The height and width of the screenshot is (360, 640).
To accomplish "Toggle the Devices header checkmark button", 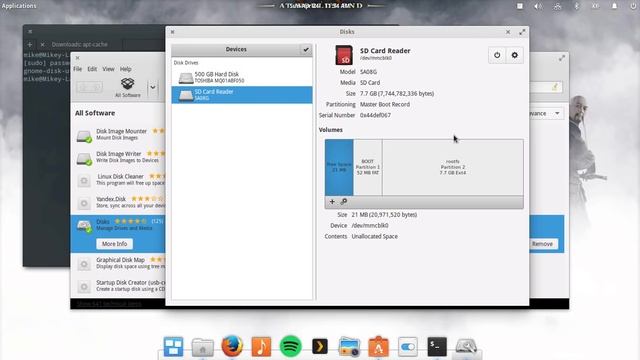I will 306,49.
